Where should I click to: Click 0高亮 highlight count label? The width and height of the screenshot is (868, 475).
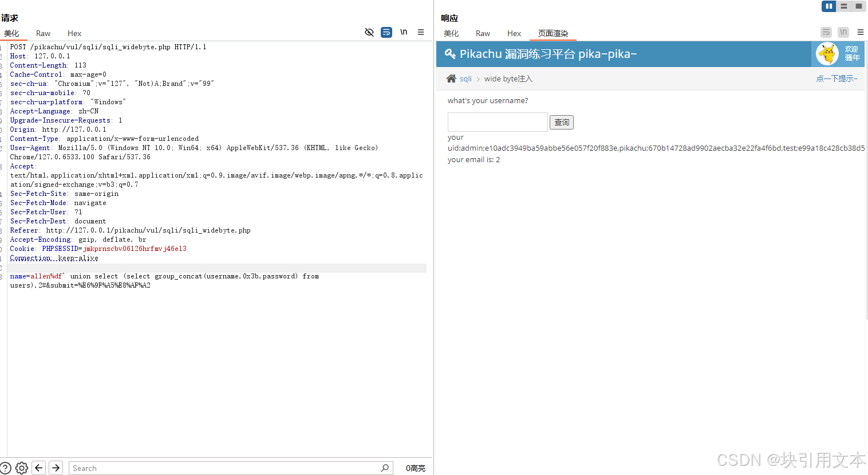(x=416, y=468)
